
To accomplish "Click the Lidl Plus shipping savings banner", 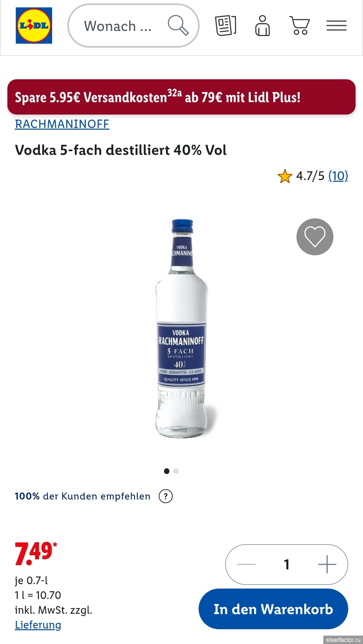I will [x=182, y=97].
